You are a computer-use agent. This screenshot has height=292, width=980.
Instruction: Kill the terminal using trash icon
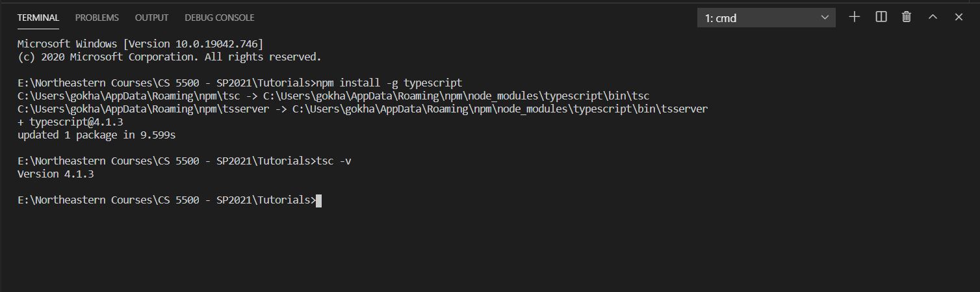[x=907, y=18]
